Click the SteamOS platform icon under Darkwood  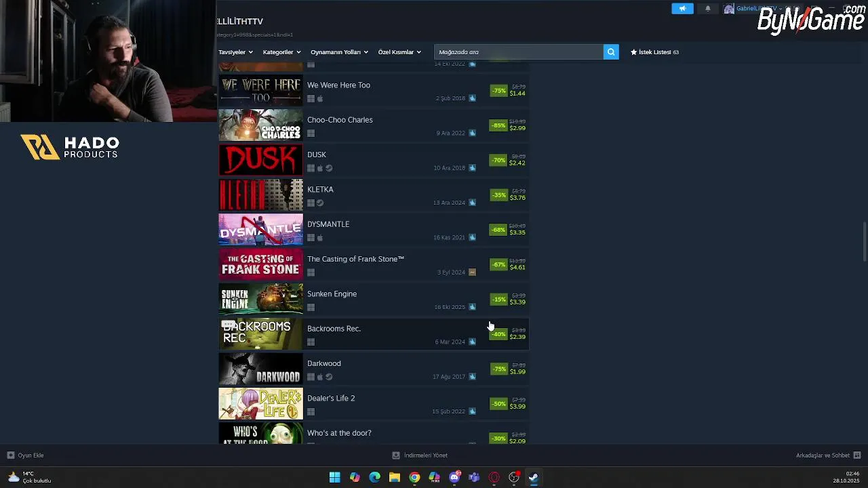click(329, 377)
